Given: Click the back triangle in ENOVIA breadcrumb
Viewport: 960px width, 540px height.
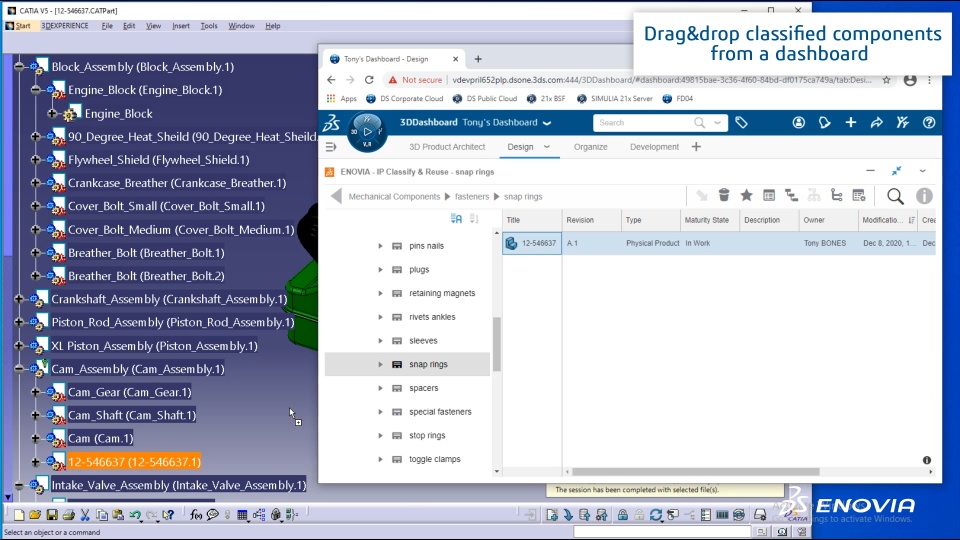Looking at the screenshot, I should (x=336, y=196).
